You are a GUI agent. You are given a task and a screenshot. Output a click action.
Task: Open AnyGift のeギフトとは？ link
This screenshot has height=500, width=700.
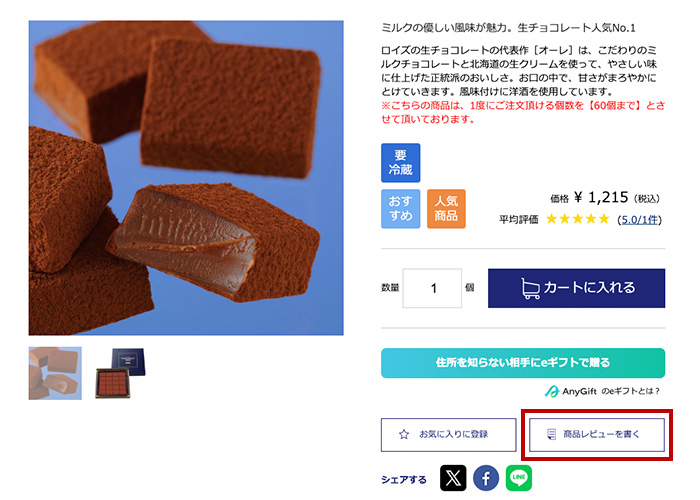coord(602,392)
